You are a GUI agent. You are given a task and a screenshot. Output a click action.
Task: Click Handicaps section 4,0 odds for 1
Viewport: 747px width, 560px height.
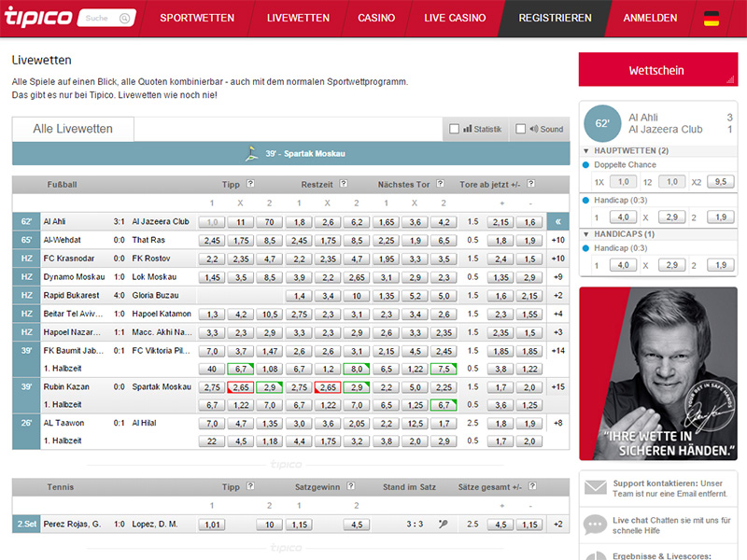623,265
